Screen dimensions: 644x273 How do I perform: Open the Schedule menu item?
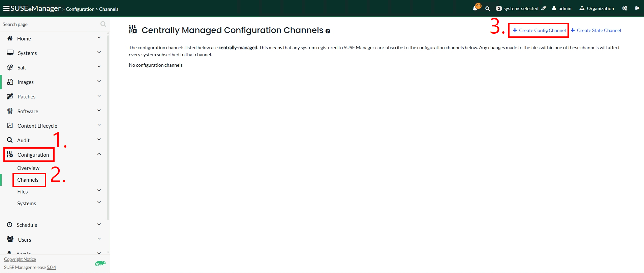(27, 225)
